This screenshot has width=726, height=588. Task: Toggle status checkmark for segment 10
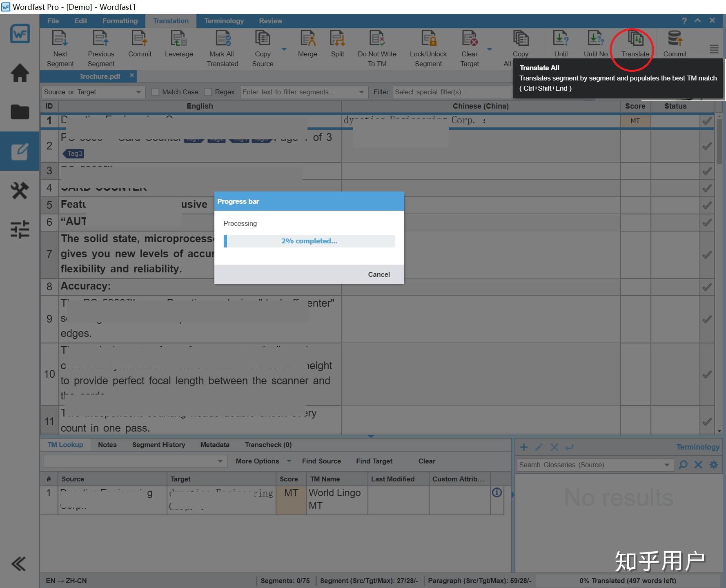click(707, 374)
